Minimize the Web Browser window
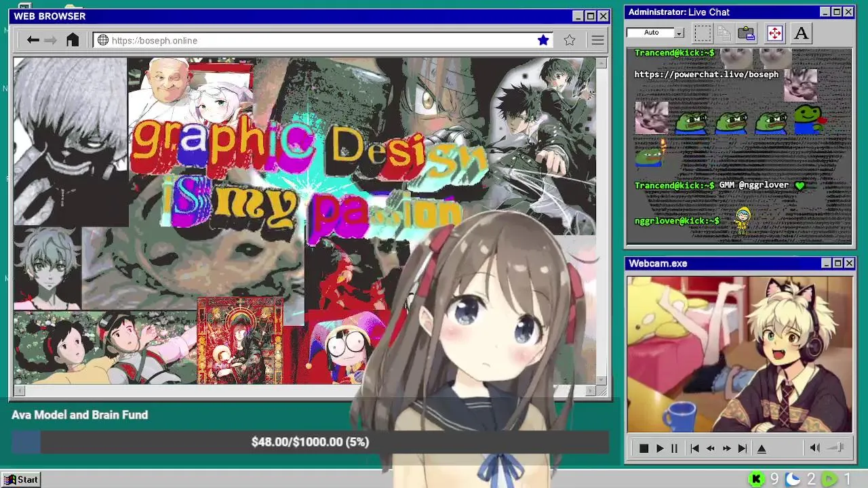 pyautogui.click(x=577, y=16)
